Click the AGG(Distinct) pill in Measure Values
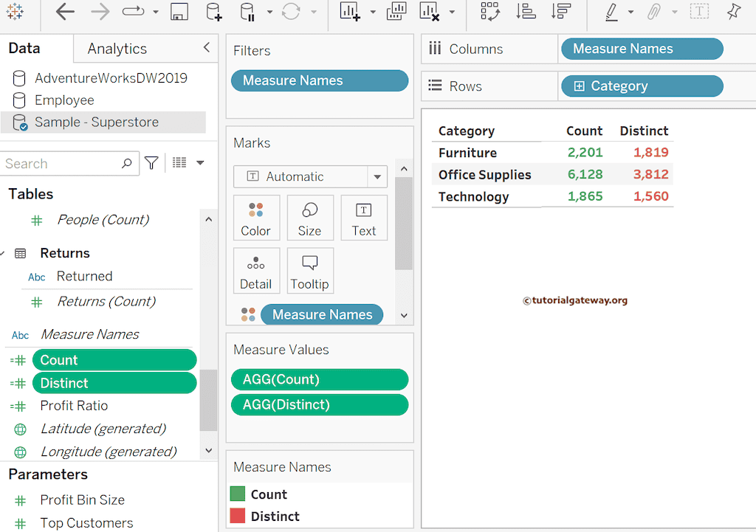The height and width of the screenshot is (532, 756). 320,405
